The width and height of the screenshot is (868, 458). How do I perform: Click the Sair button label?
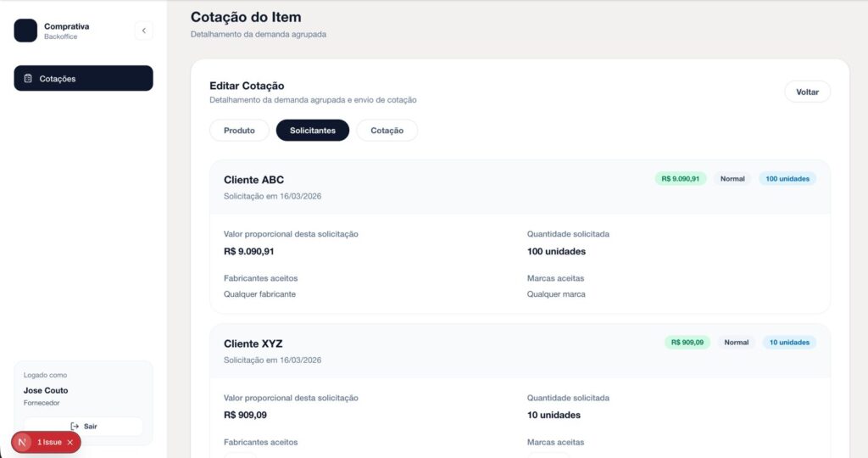pos(90,426)
